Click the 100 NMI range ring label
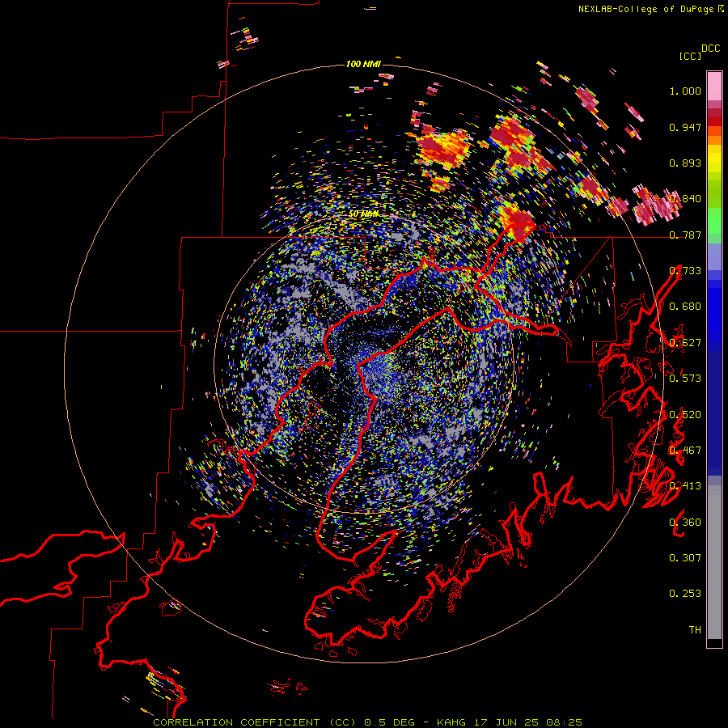The image size is (728, 728). [x=363, y=64]
